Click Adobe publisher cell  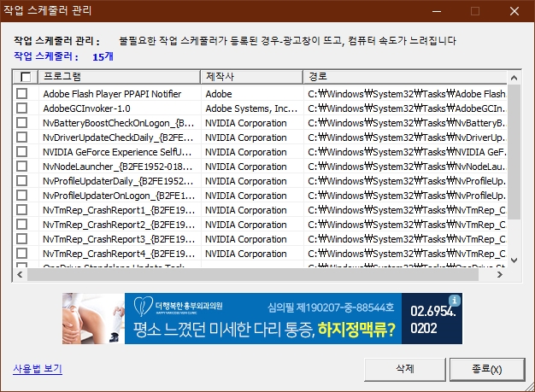pos(219,94)
